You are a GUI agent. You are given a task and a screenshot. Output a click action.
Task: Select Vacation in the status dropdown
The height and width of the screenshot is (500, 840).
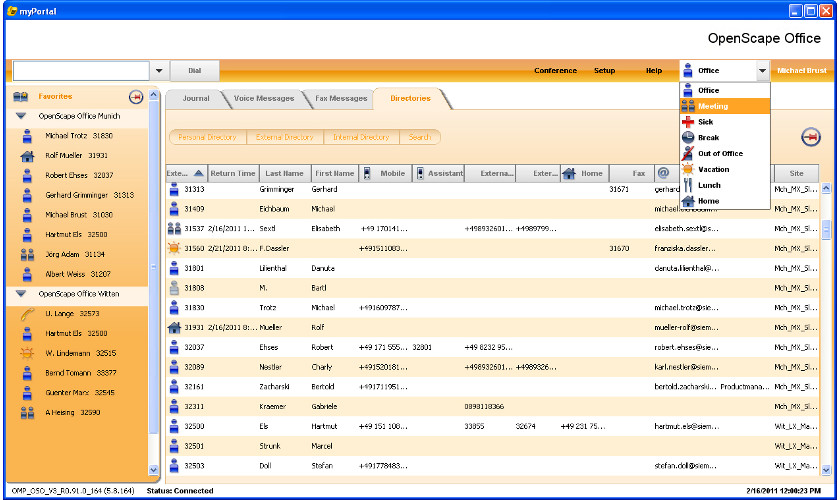point(724,169)
